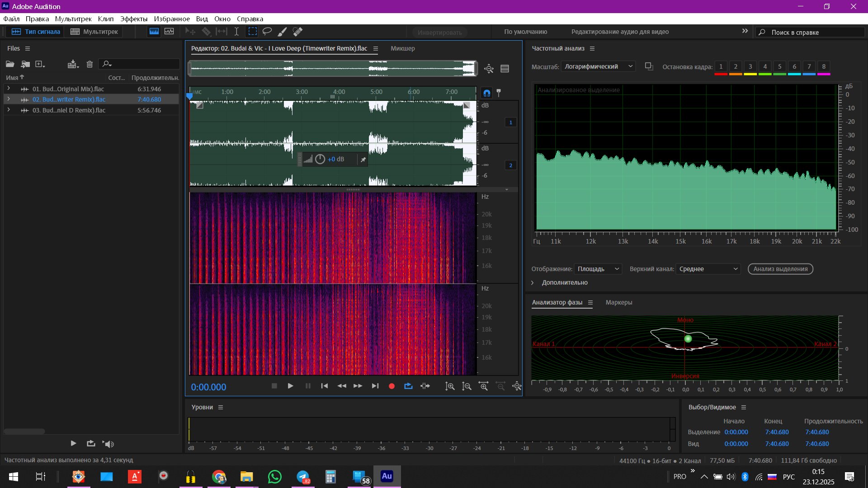Switch to the Маркеры tab
The height and width of the screenshot is (488, 868).
619,302
